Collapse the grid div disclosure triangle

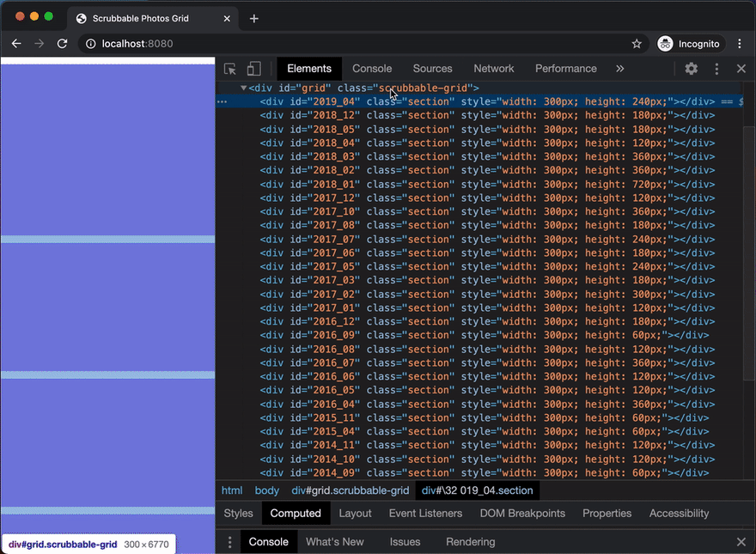click(x=243, y=88)
